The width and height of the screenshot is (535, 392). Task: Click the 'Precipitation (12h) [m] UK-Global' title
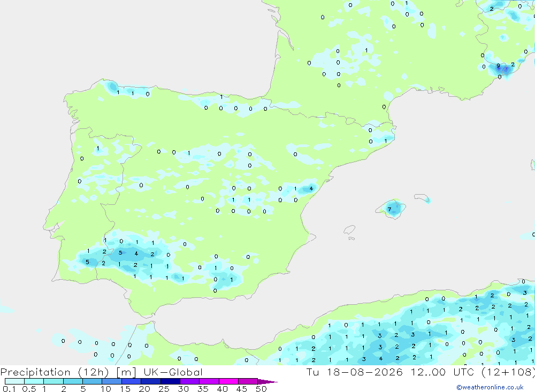pyautogui.click(x=101, y=372)
